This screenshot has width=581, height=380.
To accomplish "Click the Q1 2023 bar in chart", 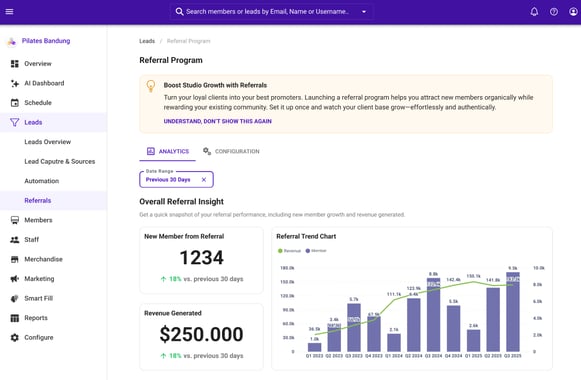I will tap(314, 347).
